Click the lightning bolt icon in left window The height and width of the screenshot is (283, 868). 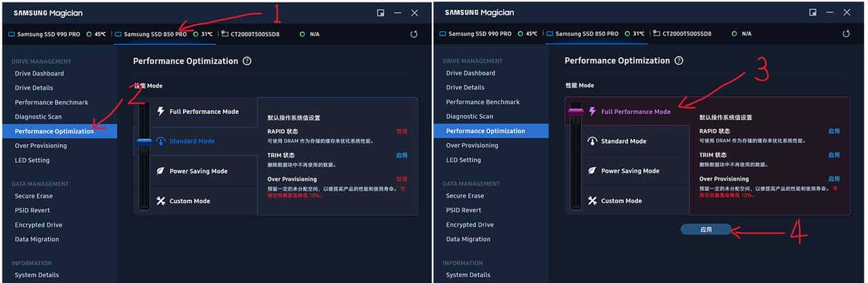(x=161, y=111)
